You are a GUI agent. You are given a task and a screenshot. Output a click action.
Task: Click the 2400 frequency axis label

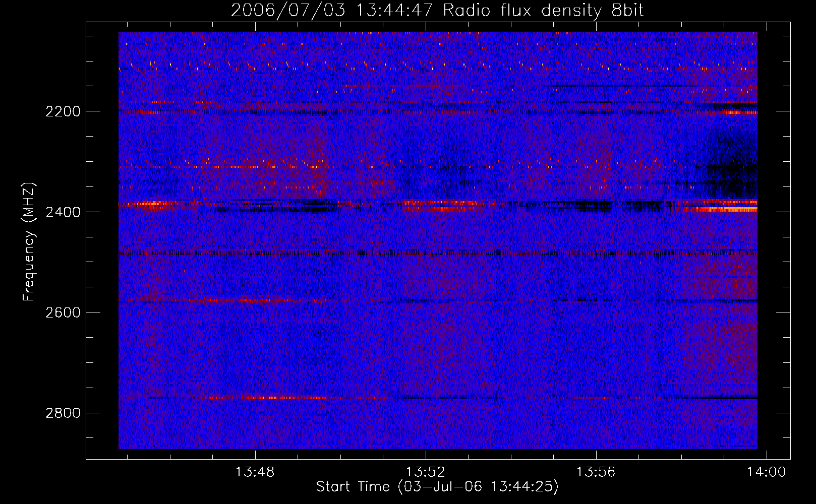(63, 212)
